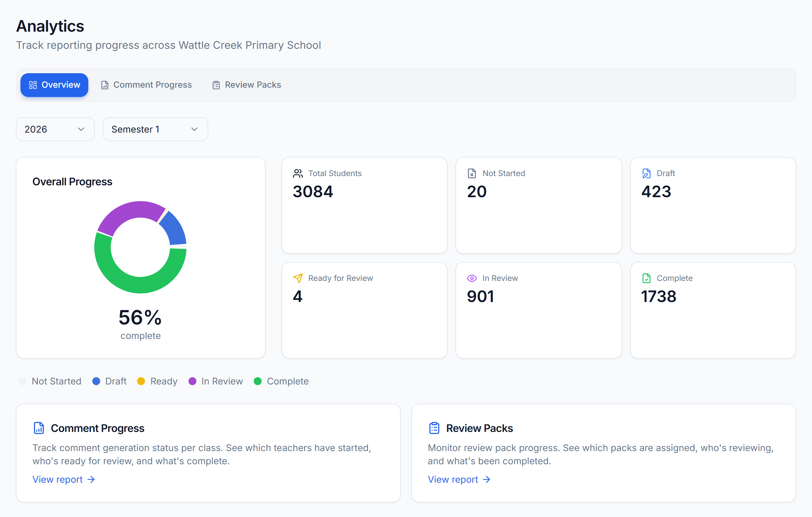The width and height of the screenshot is (812, 517).
Task: Open View report link under Review Packs
Action: tap(459, 479)
